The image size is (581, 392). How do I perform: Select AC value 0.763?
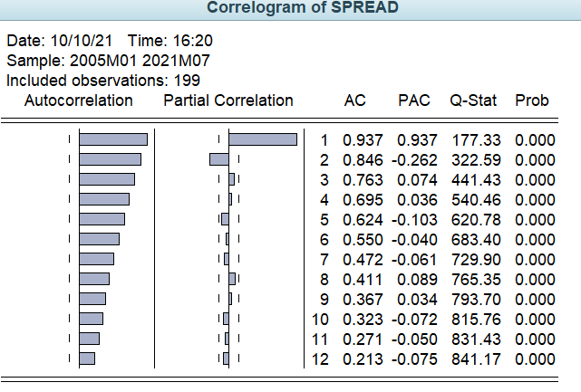tap(363, 180)
